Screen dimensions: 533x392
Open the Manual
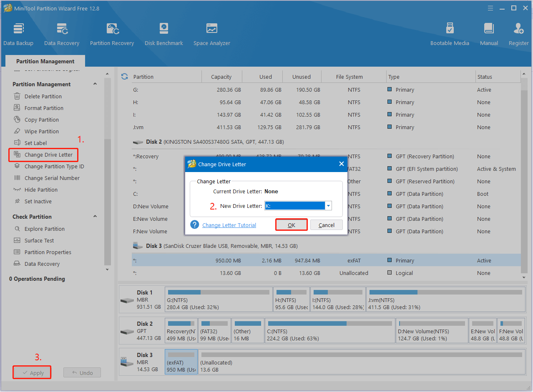(489, 34)
